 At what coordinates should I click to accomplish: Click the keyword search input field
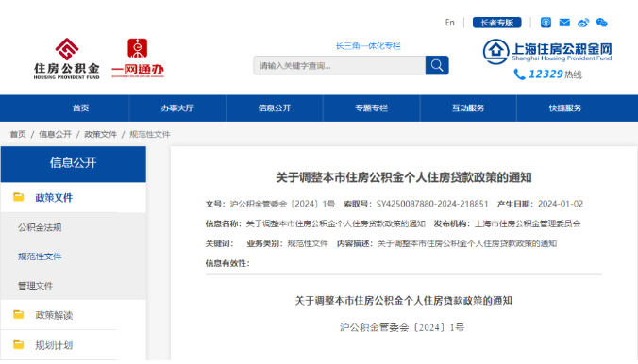(x=340, y=65)
